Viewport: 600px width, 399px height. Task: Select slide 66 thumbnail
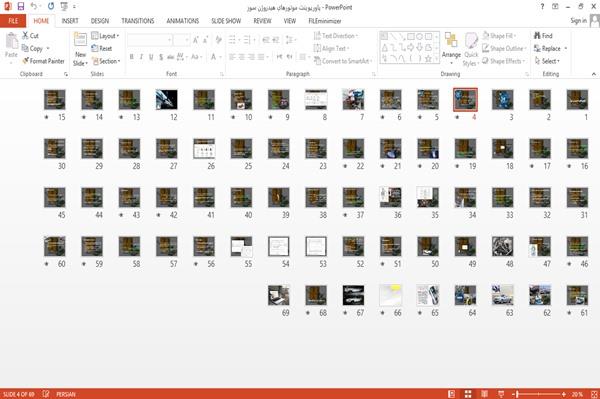click(x=390, y=295)
